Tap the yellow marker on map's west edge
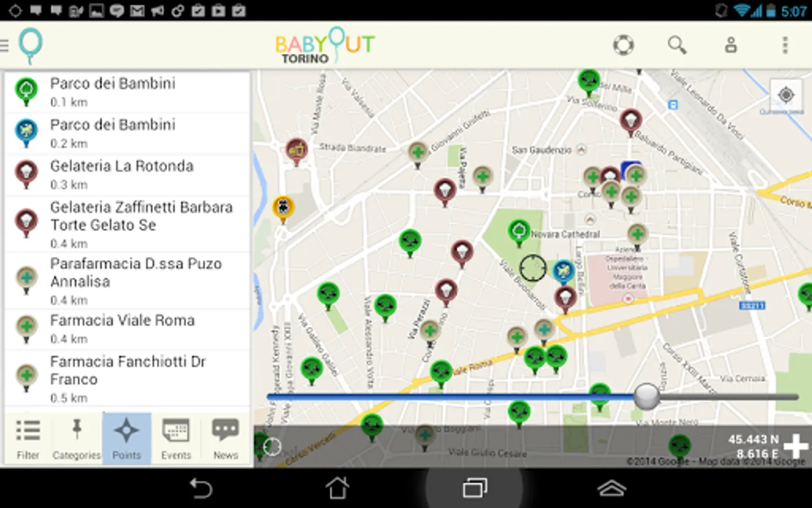 (x=283, y=209)
